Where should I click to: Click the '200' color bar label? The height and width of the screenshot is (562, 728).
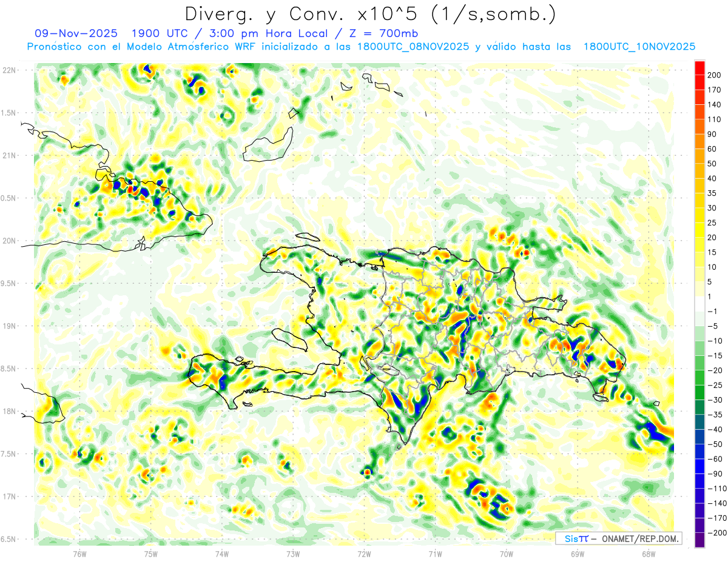click(715, 75)
